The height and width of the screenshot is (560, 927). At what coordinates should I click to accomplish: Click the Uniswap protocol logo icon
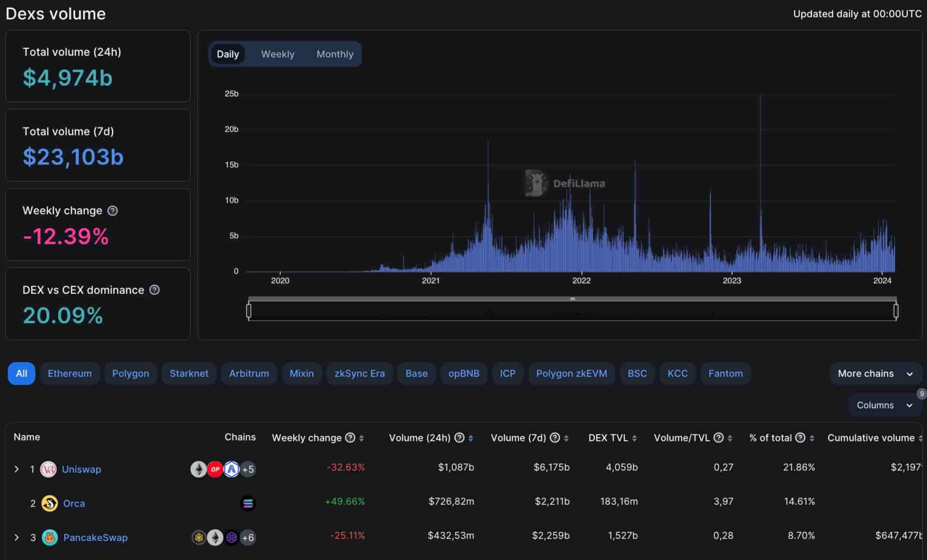click(49, 469)
